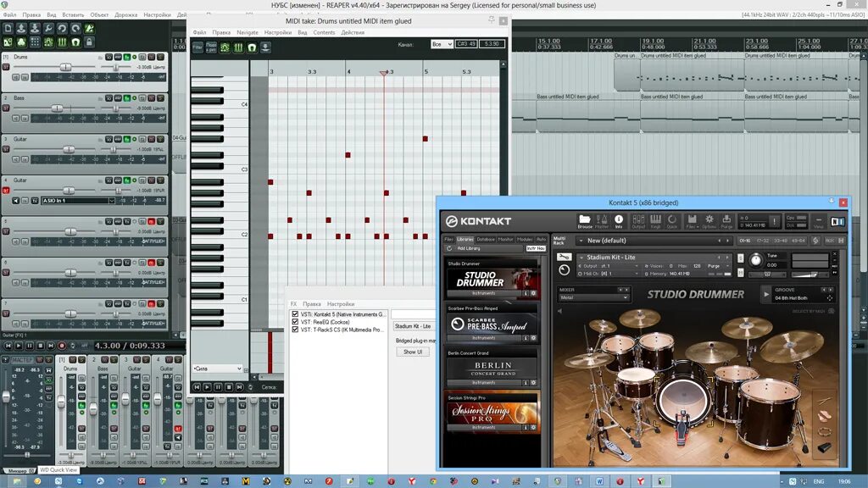The image size is (868, 488).
Task: Select the Berlin Concert Grand library thumbnail
Action: (x=492, y=368)
